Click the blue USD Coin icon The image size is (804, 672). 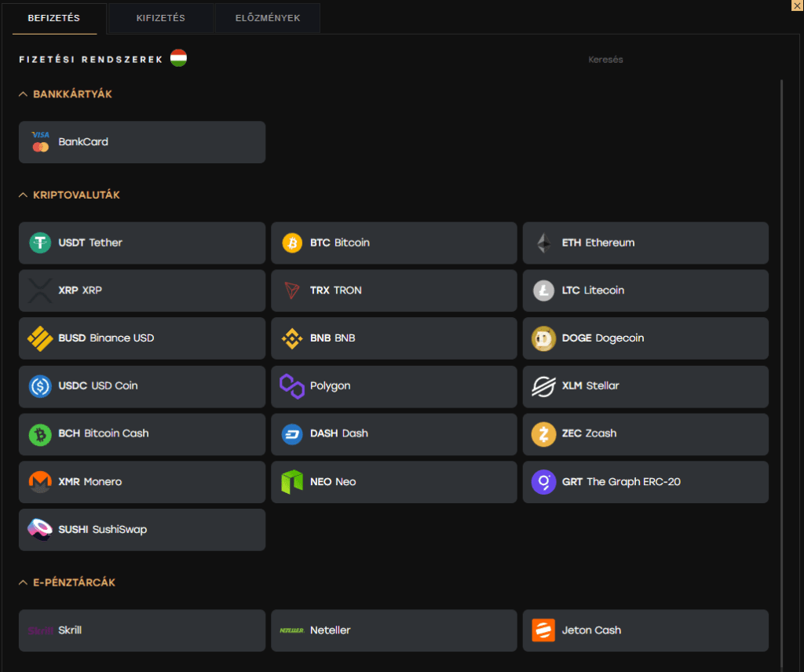coord(40,386)
